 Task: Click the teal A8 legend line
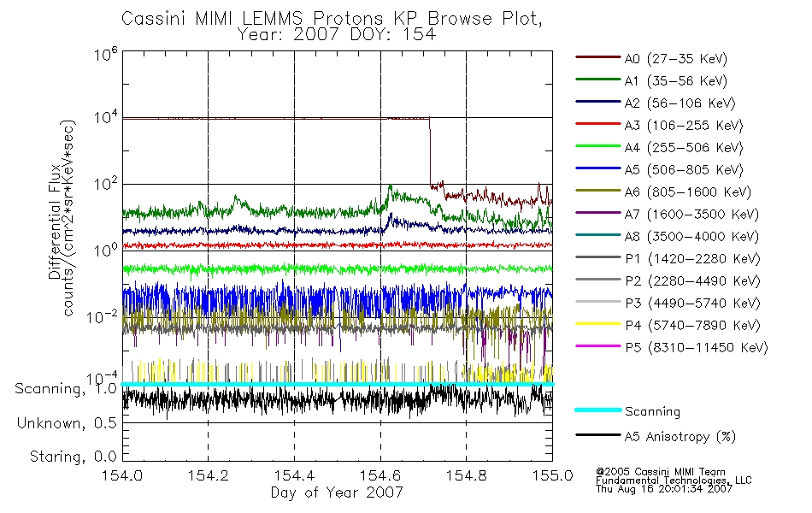click(x=598, y=235)
